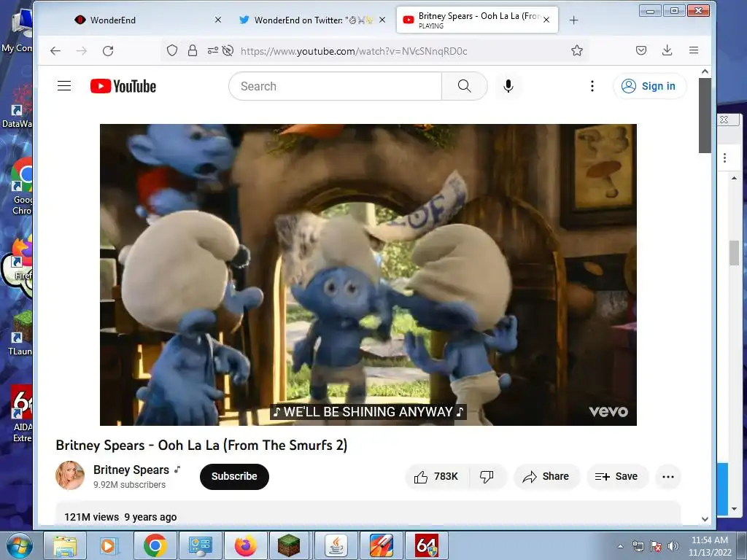The height and width of the screenshot is (560, 747).
Task: Switch to Firefox in the taskbar
Action: 245,545
